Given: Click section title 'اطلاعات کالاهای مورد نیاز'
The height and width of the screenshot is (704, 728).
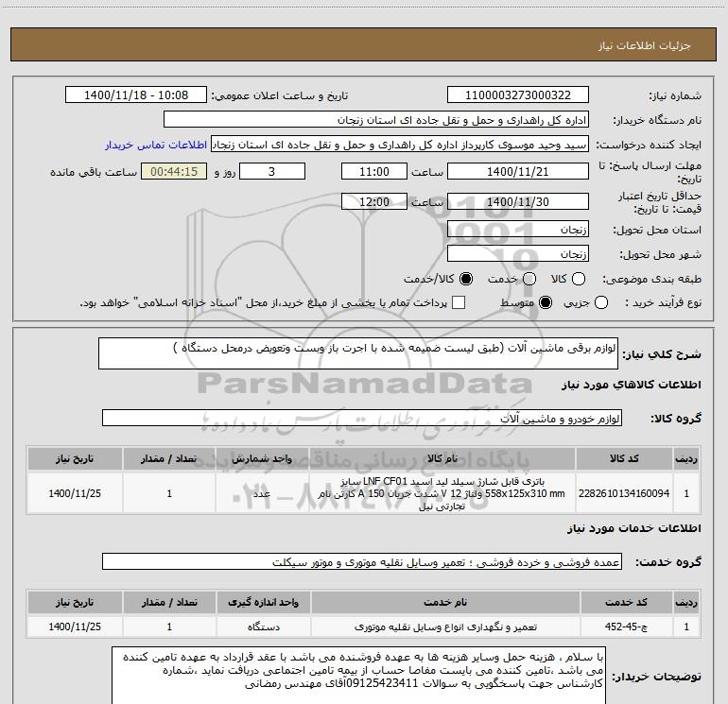Looking at the screenshot, I should [x=631, y=385].
